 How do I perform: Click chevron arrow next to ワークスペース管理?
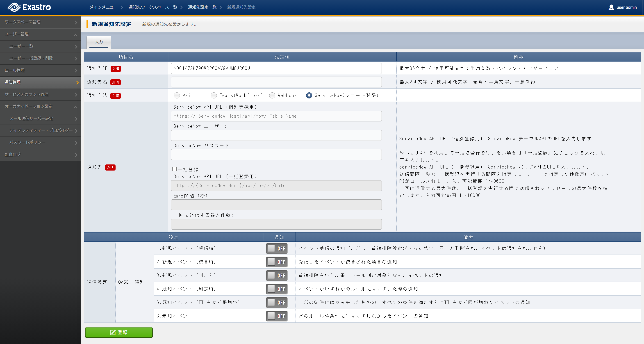[x=76, y=23]
